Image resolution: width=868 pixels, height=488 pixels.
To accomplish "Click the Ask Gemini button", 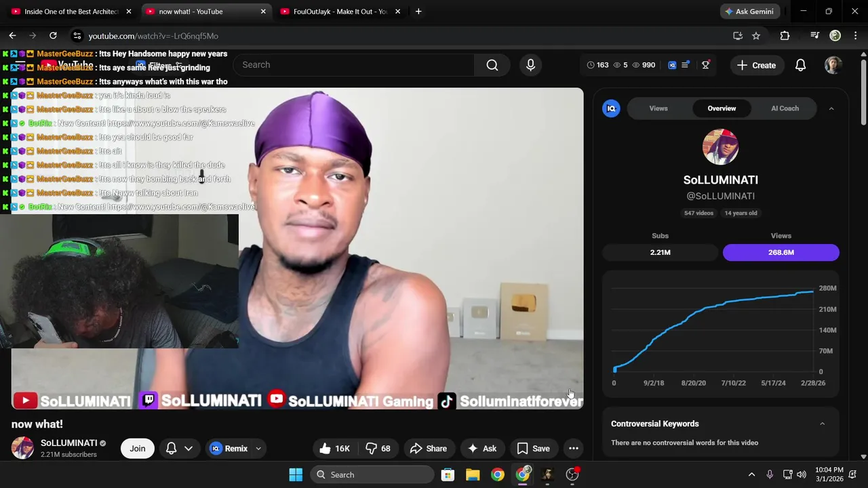I will click(x=749, y=12).
